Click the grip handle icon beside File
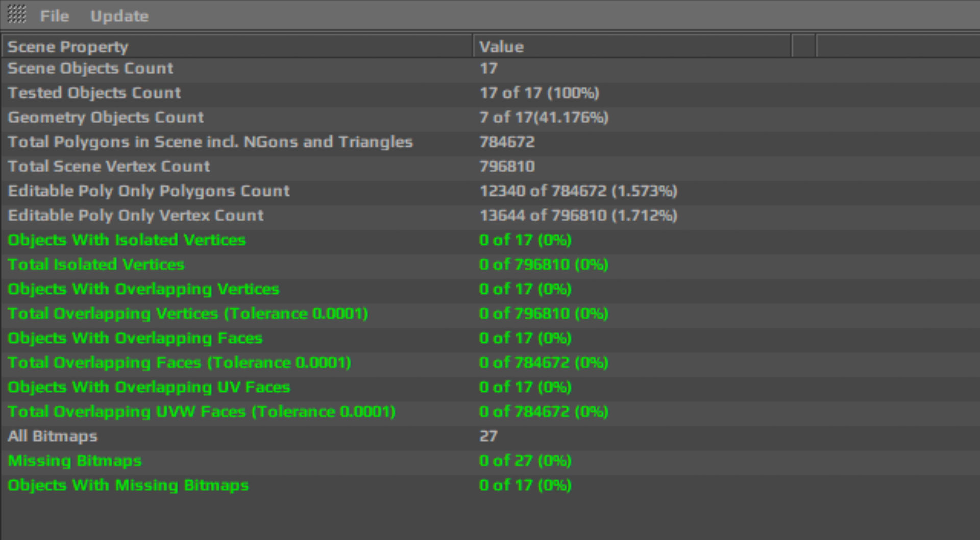 coord(17,15)
